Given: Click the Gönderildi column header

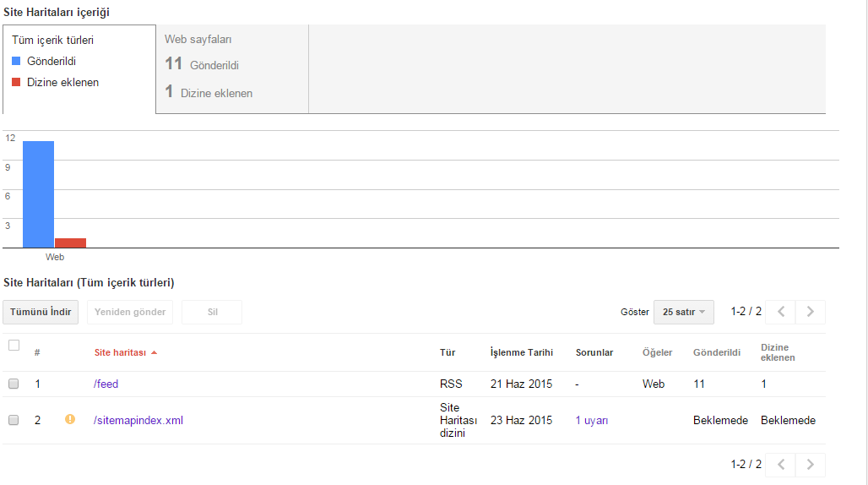Looking at the screenshot, I should pos(716,352).
